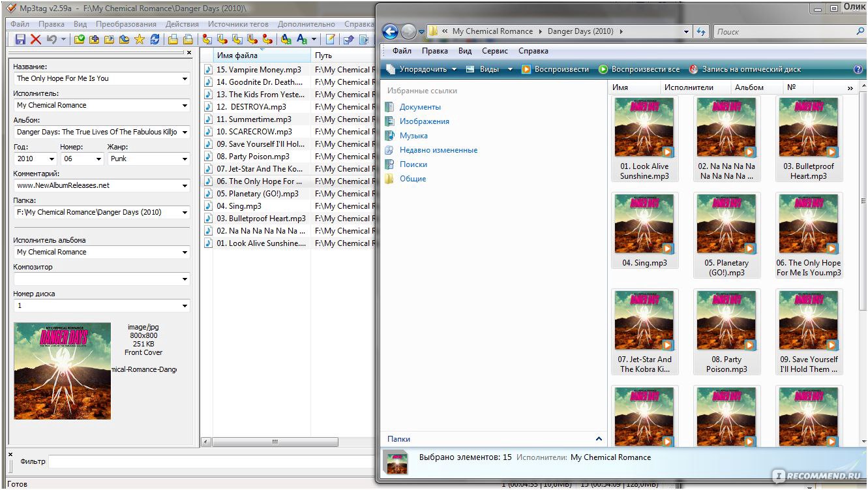Go forward in the Explorer window
This screenshot has height=490, width=868.
(408, 31)
